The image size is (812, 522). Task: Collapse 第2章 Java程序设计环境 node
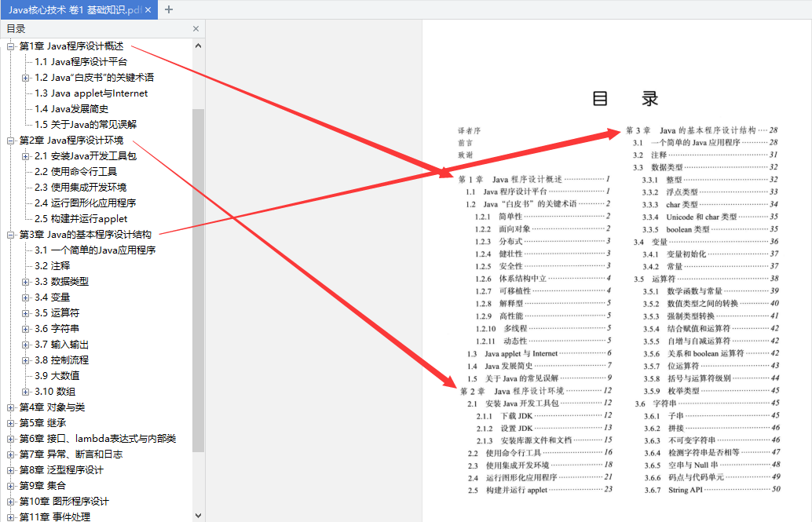point(10,141)
